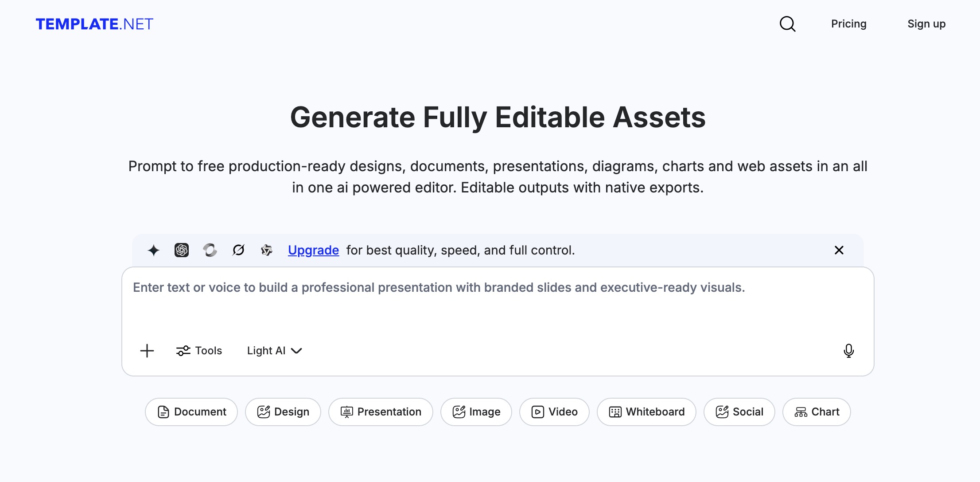Click the plus attachment icon
The height and width of the screenshot is (482, 980).
click(x=147, y=351)
